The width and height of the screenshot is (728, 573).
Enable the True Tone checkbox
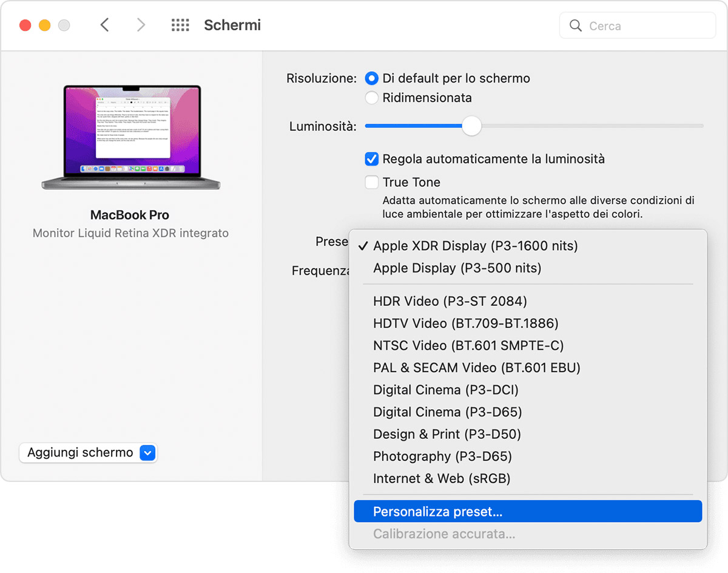point(371,182)
